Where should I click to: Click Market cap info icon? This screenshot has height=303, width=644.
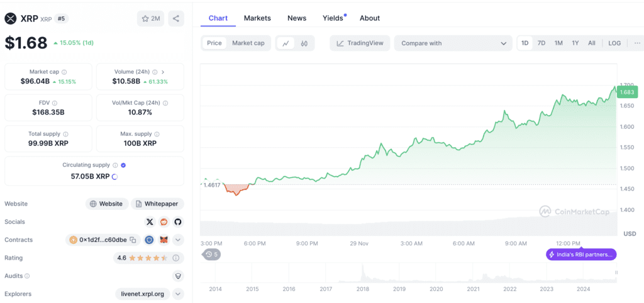65,72
